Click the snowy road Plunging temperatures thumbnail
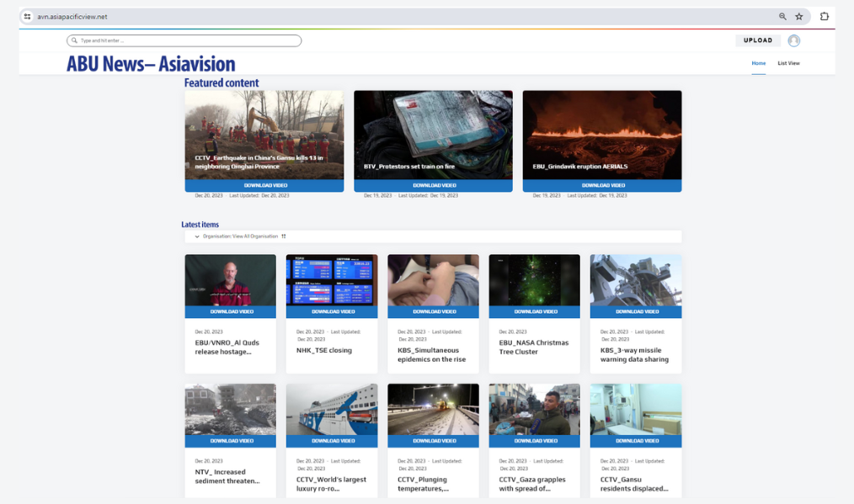 click(x=433, y=409)
